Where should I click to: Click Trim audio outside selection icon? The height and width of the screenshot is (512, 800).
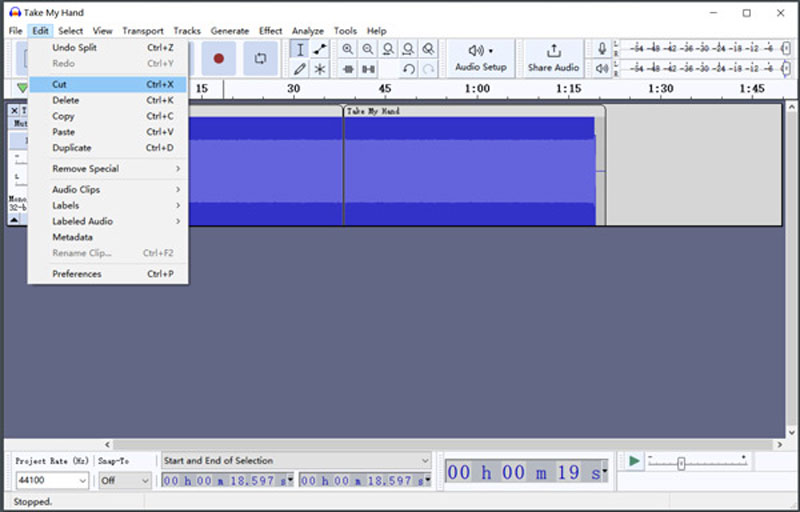pyautogui.click(x=348, y=68)
